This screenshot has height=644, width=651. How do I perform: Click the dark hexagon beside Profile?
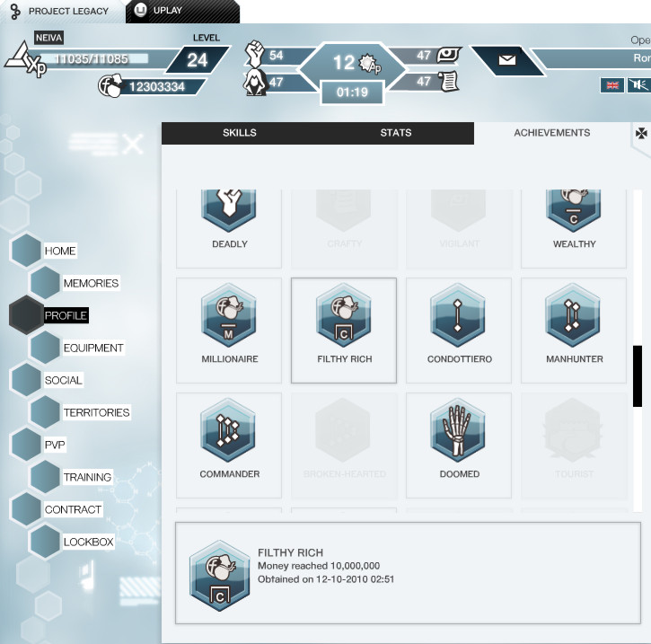click(26, 315)
